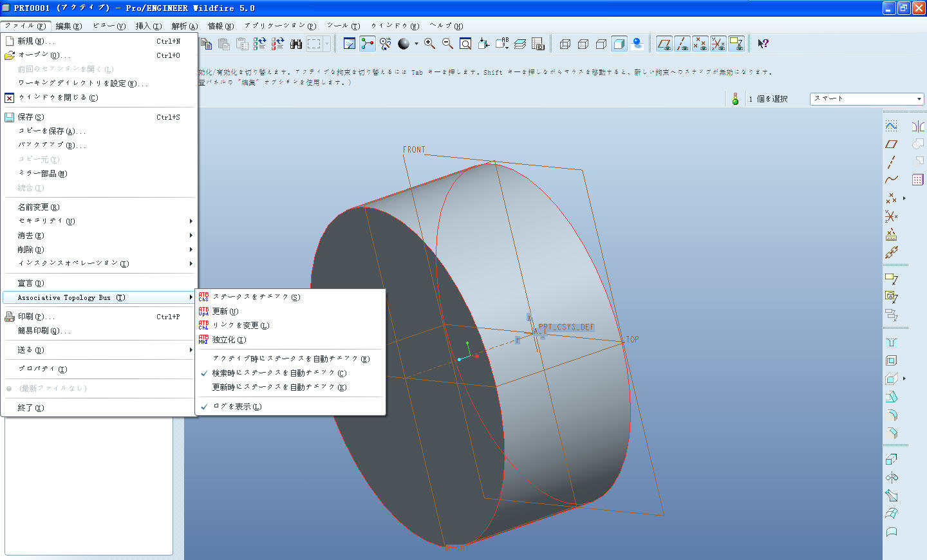Expand the インスタンスオペレーション submenu
This screenshot has height=560, width=927.
click(x=99, y=263)
